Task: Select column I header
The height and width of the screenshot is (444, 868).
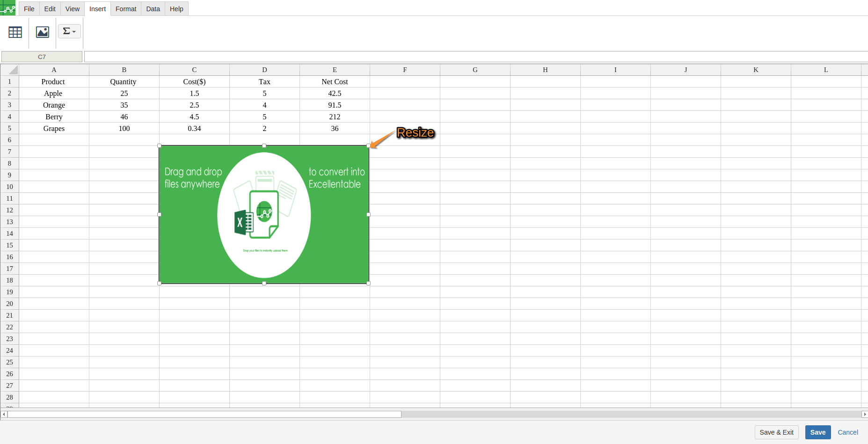Action: [x=615, y=70]
